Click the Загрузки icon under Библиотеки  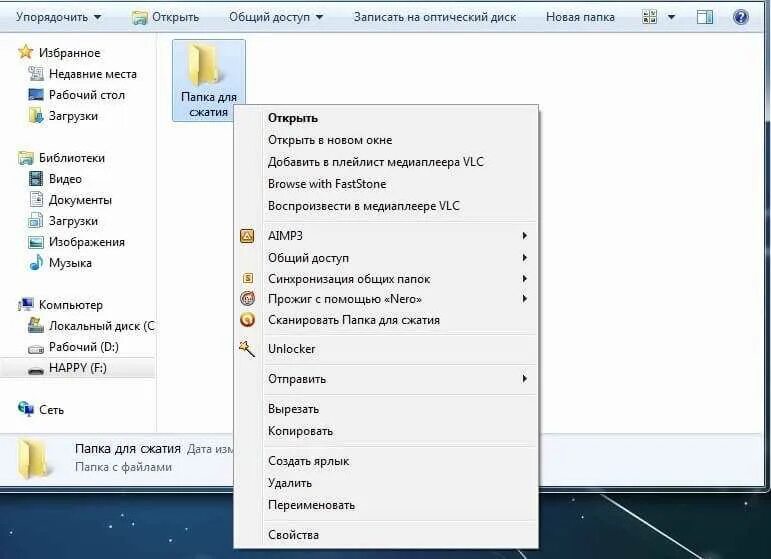coord(36,221)
